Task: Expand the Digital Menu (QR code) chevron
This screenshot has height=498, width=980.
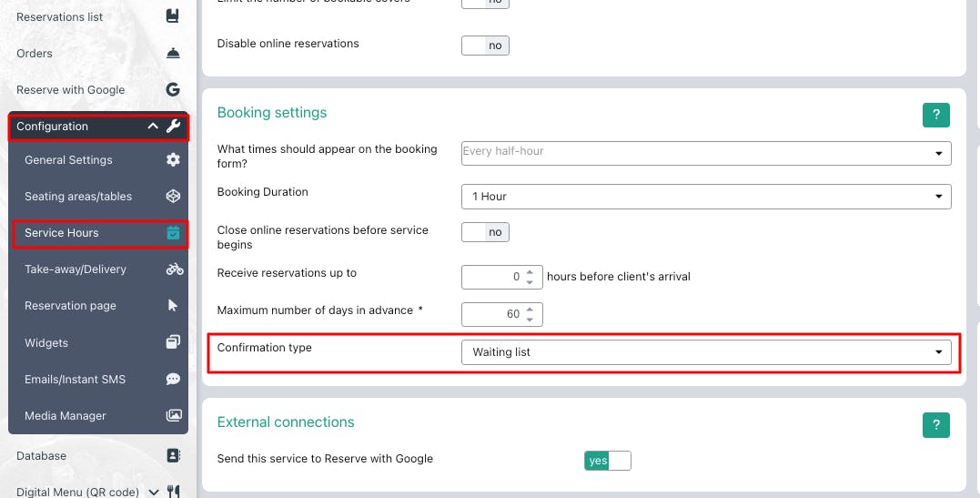Action: pos(154,493)
